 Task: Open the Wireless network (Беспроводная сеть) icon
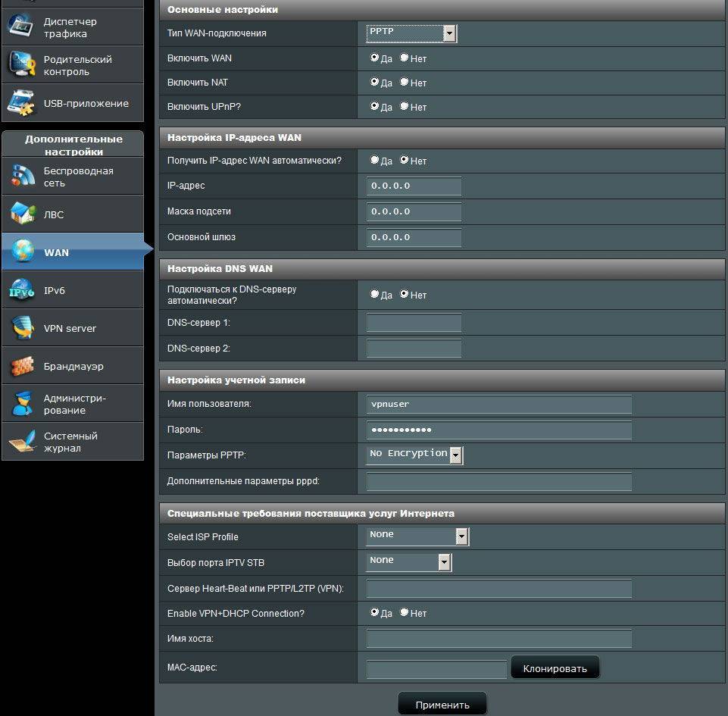point(22,177)
